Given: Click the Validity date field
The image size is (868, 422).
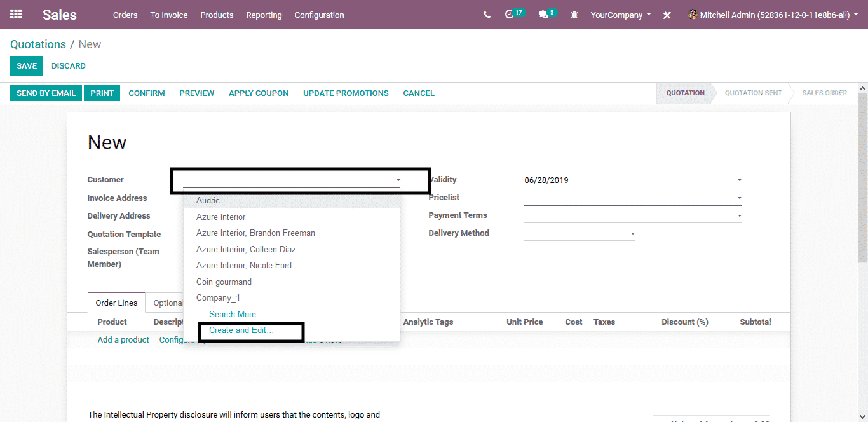Looking at the screenshot, I should (x=629, y=180).
